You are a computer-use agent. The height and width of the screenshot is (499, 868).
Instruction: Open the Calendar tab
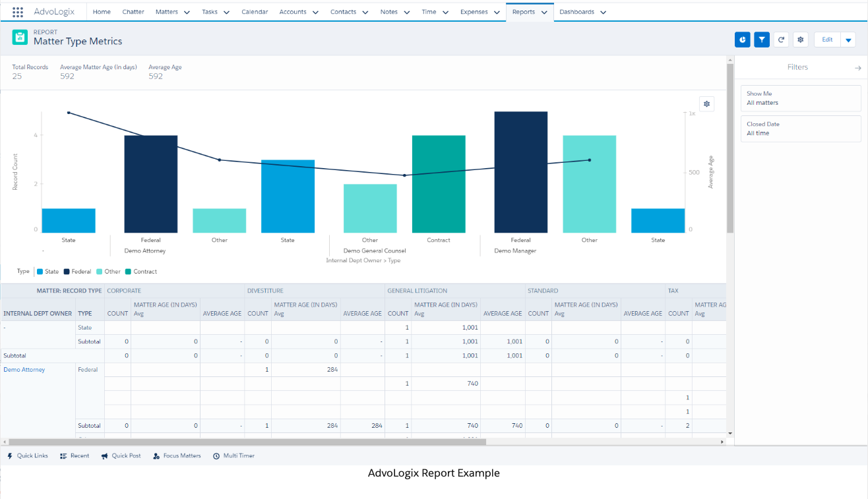point(255,11)
